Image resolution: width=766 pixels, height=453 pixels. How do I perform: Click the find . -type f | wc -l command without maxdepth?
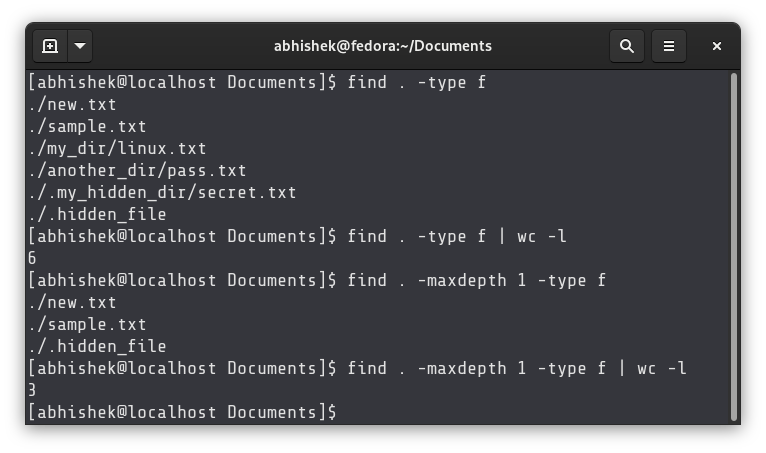(457, 237)
